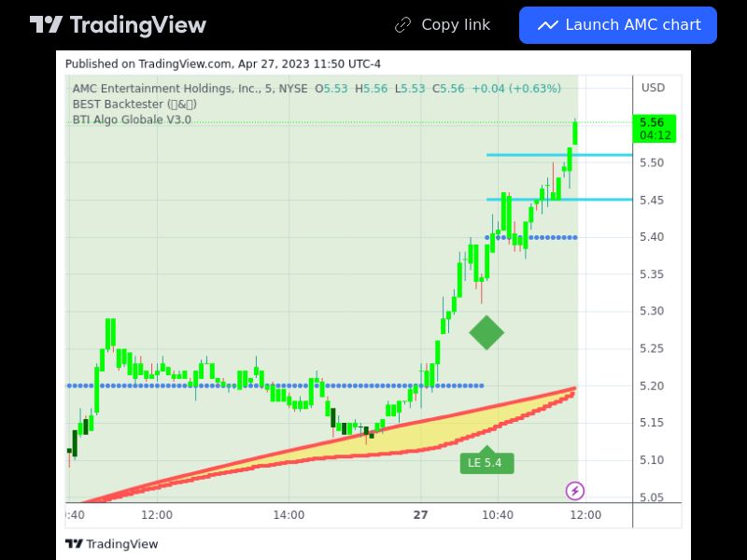The width and height of the screenshot is (747, 560).
Task: Click the TradingView footer watermark link
Action: (111, 544)
